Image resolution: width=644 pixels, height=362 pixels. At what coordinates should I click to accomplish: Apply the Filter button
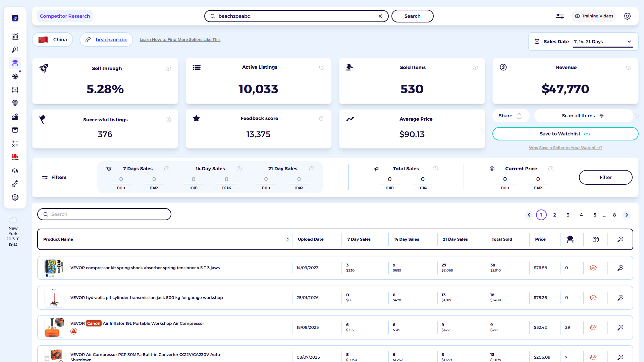[605, 177]
